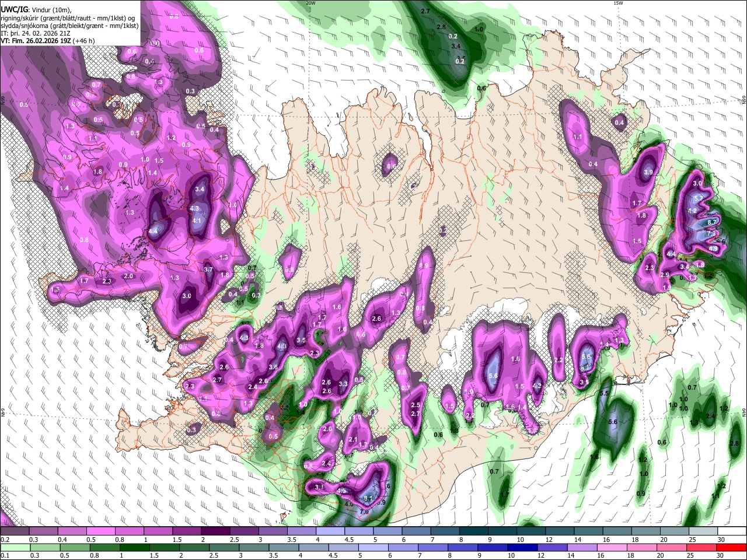The width and height of the screenshot is (747, 560).
Task: Click the 15W longitude label
Action: click(619, 3)
